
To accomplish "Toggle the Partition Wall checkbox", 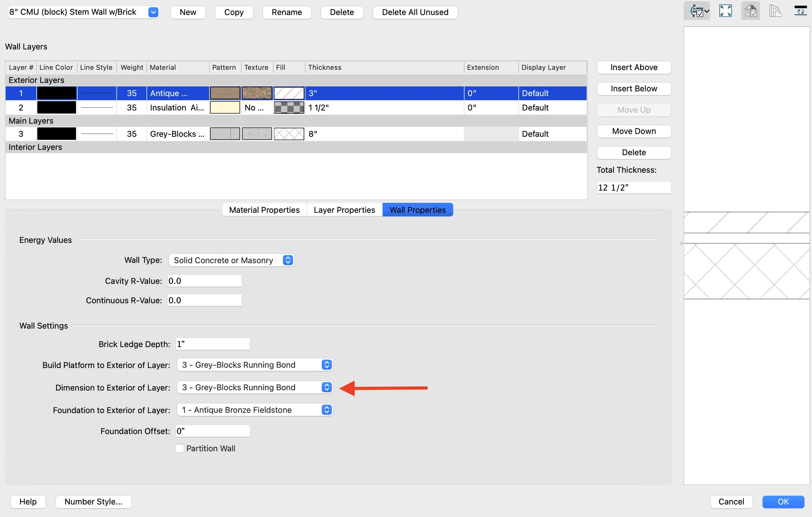I will (x=180, y=448).
